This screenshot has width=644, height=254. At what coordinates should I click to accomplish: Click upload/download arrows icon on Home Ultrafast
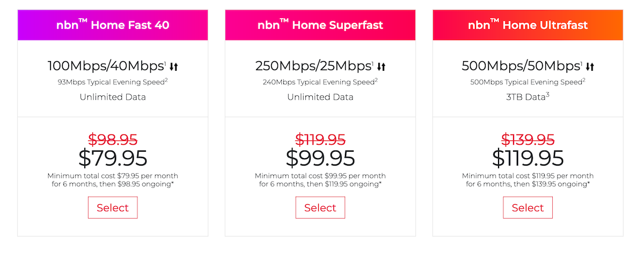coord(589,67)
